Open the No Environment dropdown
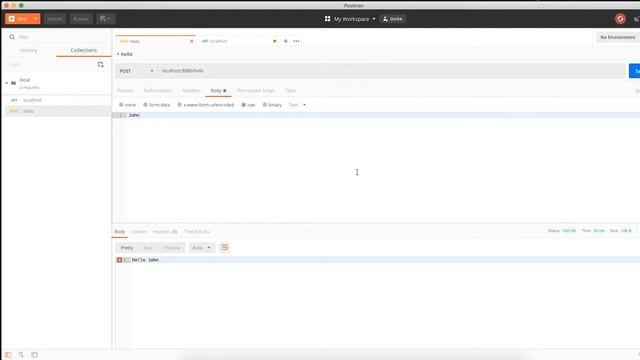 click(618, 37)
